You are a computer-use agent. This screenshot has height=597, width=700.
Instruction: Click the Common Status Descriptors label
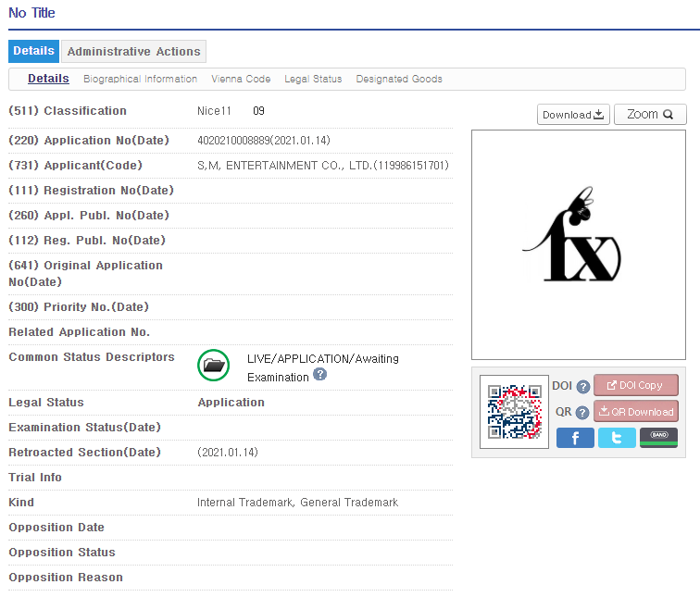pyautogui.click(x=92, y=357)
